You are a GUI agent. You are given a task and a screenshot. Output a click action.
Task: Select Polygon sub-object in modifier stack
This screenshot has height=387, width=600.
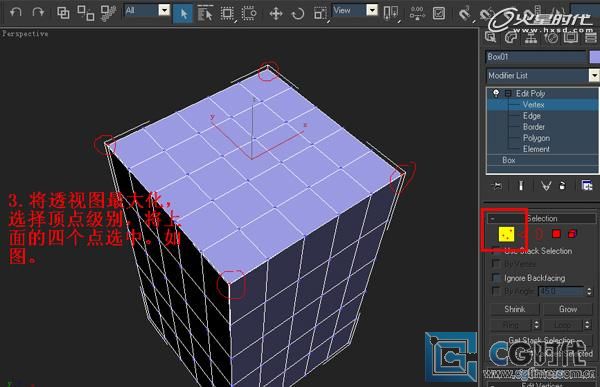coord(536,138)
